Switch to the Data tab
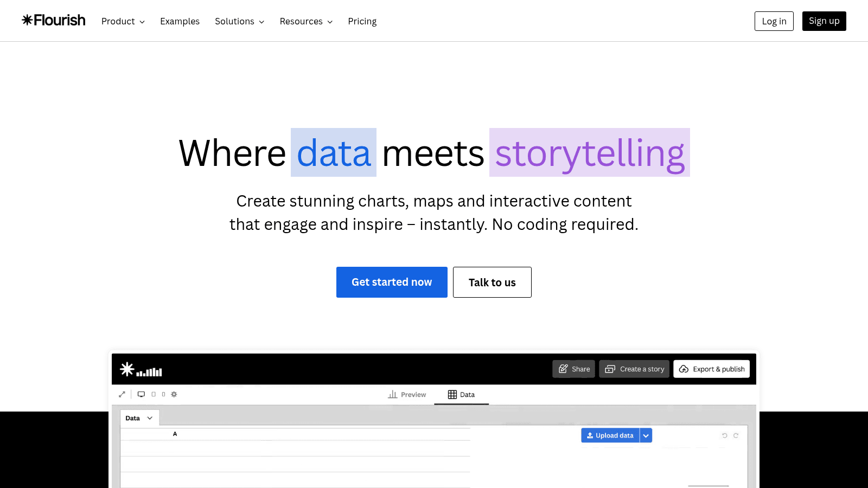868x488 pixels. 461,394
